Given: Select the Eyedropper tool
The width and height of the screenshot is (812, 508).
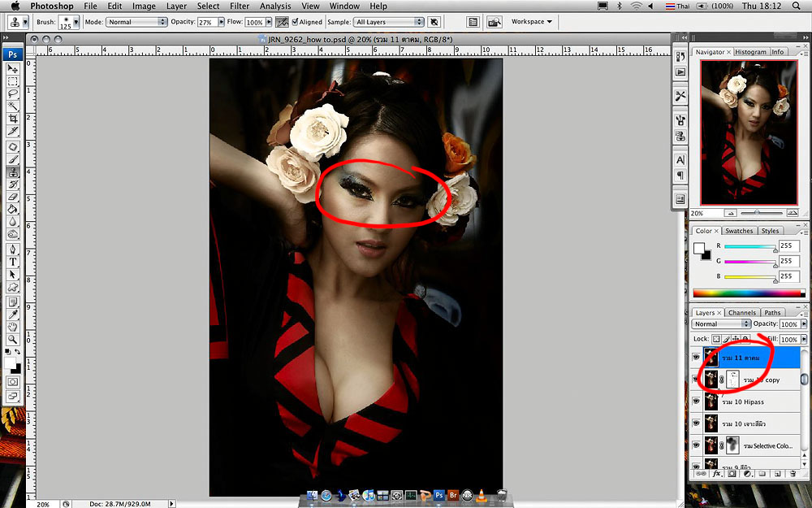Looking at the screenshot, I should [12, 315].
